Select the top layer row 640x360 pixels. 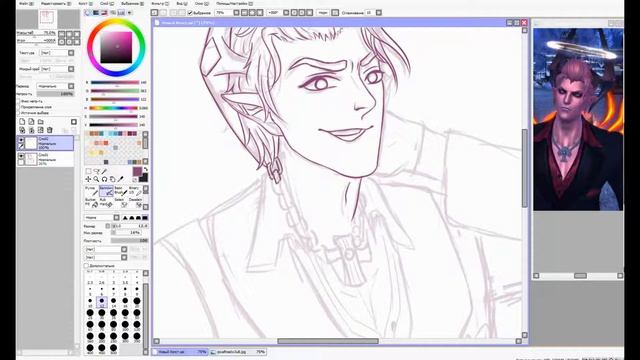click(x=45, y=143)
